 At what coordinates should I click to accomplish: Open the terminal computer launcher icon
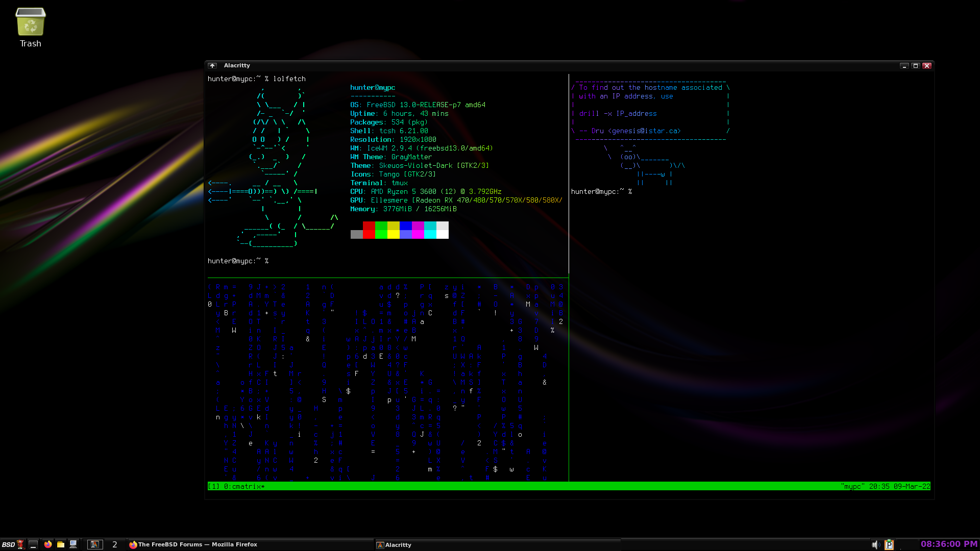coord(73,544)
